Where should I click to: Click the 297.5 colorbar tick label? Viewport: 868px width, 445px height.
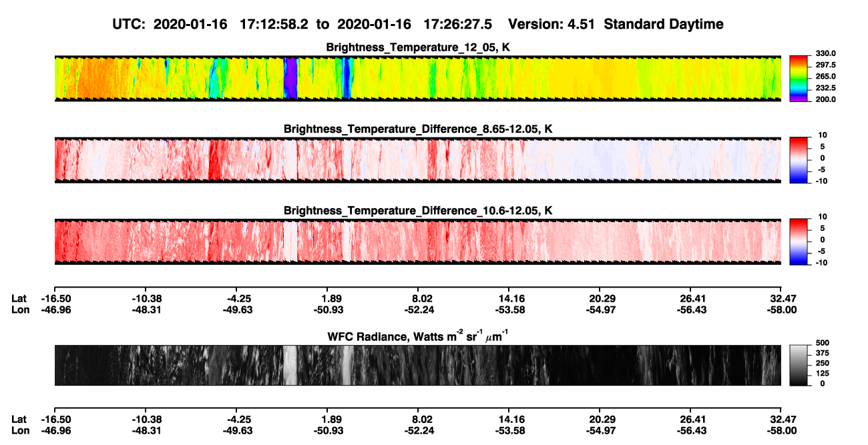[x=825, y=65]
